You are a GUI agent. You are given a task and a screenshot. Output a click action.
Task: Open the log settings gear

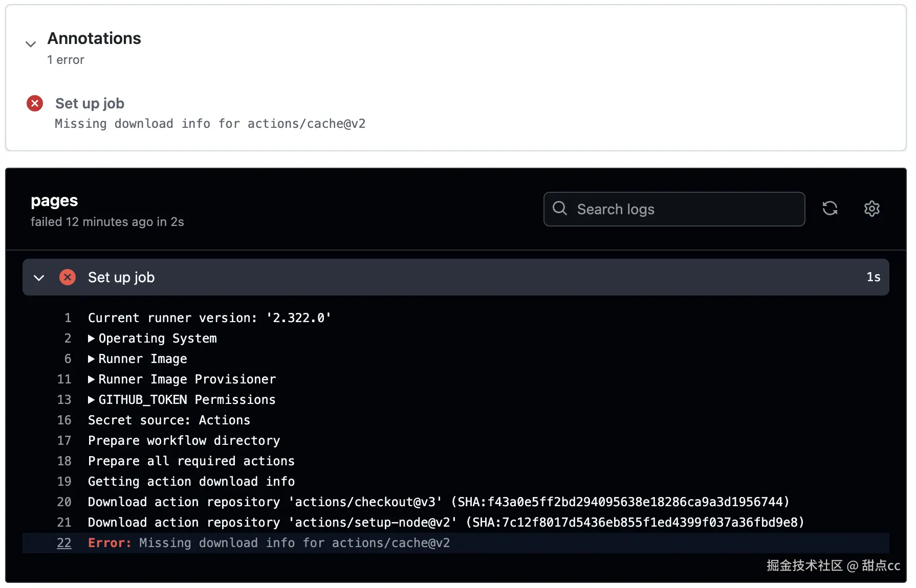[x=871, y=209]
